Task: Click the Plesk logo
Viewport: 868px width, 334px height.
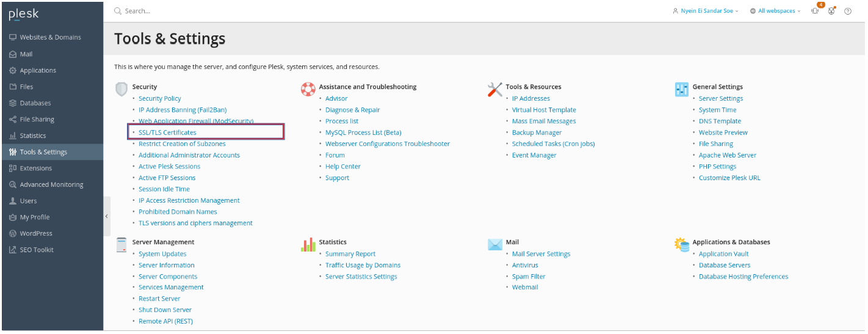Action: pyautogui.click(x=24, y=14)
